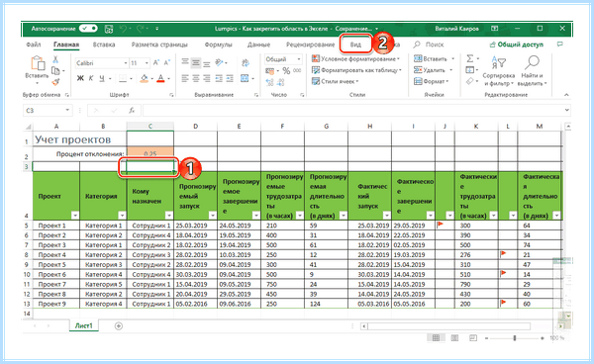Click the Decrease Indent icon
The image size is (594, 364).
[x=219, y=78]
